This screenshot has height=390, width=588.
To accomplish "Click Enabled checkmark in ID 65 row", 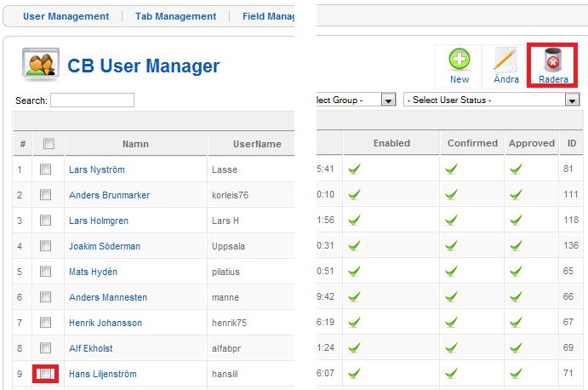I will point(354,271).
